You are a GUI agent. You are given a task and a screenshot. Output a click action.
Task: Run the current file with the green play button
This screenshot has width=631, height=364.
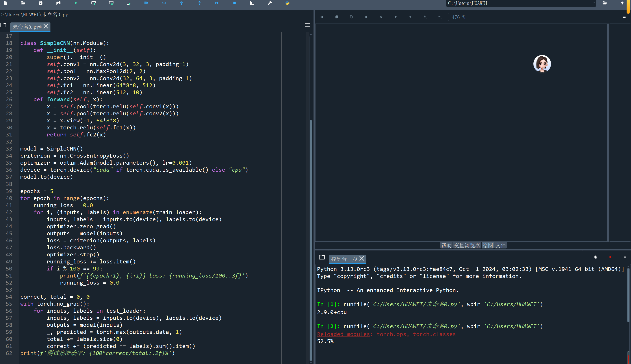(76, 3)
